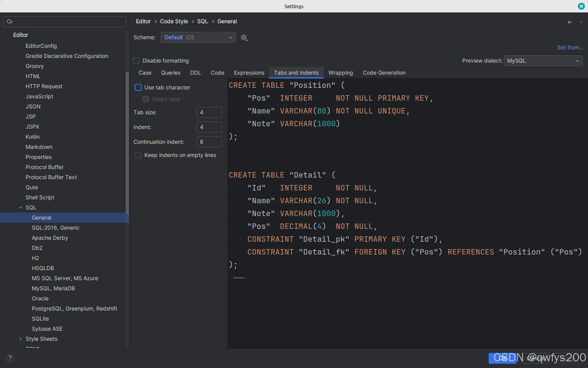The height and width of the screenshot is (368, 588).
Task: Select Apache Derby dialect
Action: (50, 238)
